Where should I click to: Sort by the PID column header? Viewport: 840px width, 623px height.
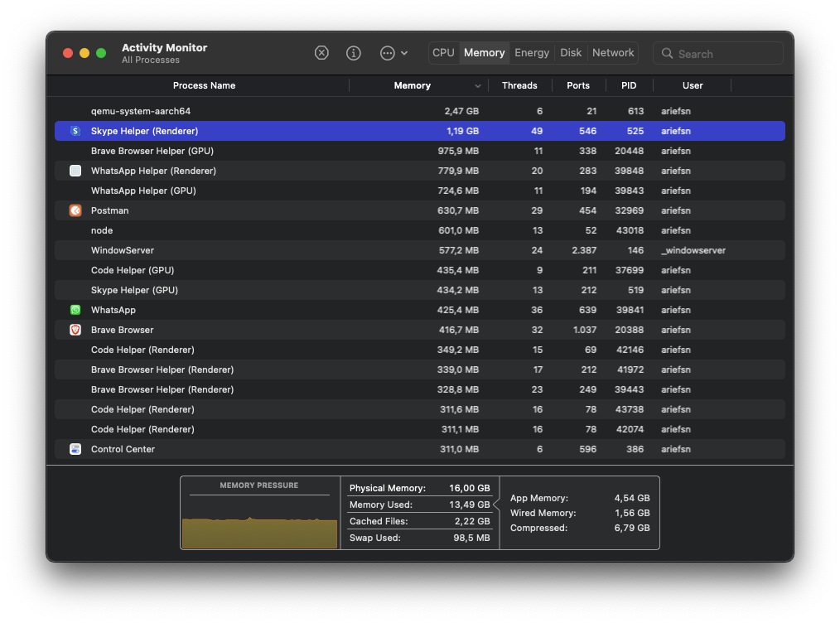(629, 85)
